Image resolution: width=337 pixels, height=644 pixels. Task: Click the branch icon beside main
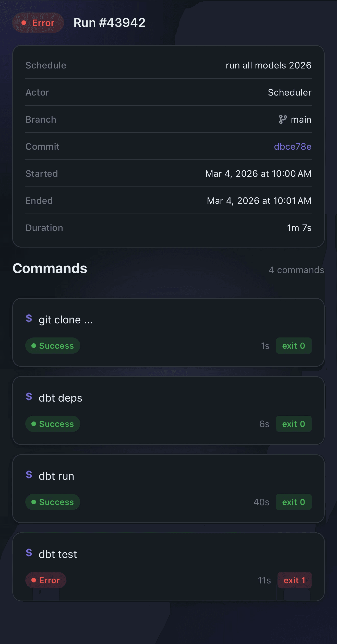283,119
